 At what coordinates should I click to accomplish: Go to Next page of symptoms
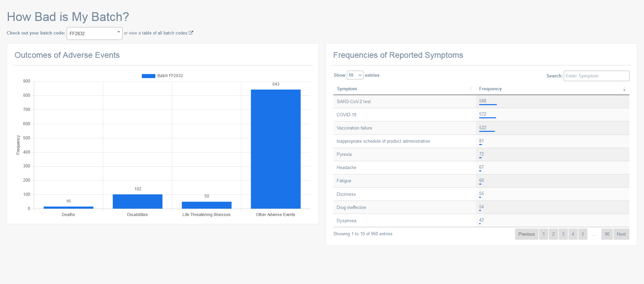point(621,234)
